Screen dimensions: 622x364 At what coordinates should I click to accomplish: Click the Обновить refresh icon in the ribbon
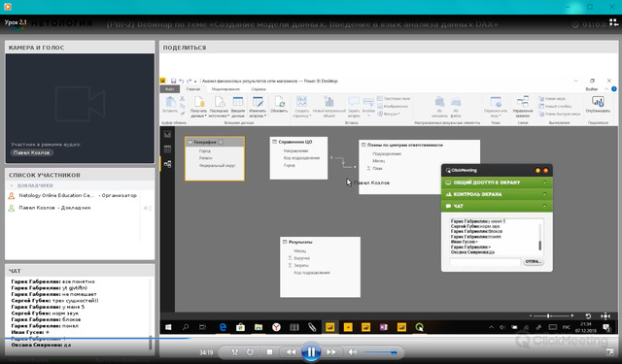click(279, 104)
